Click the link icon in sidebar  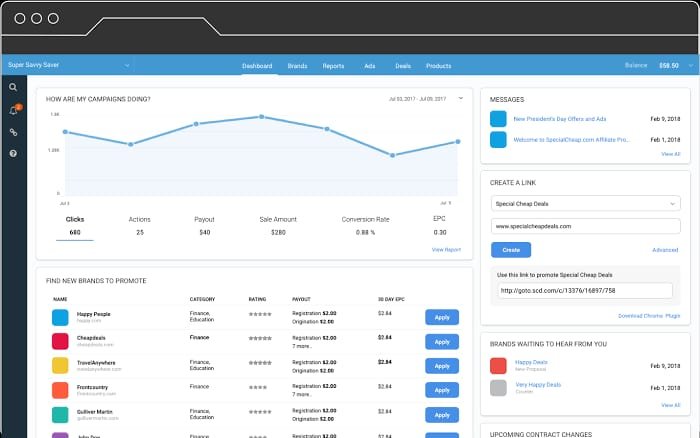(13, 132)
